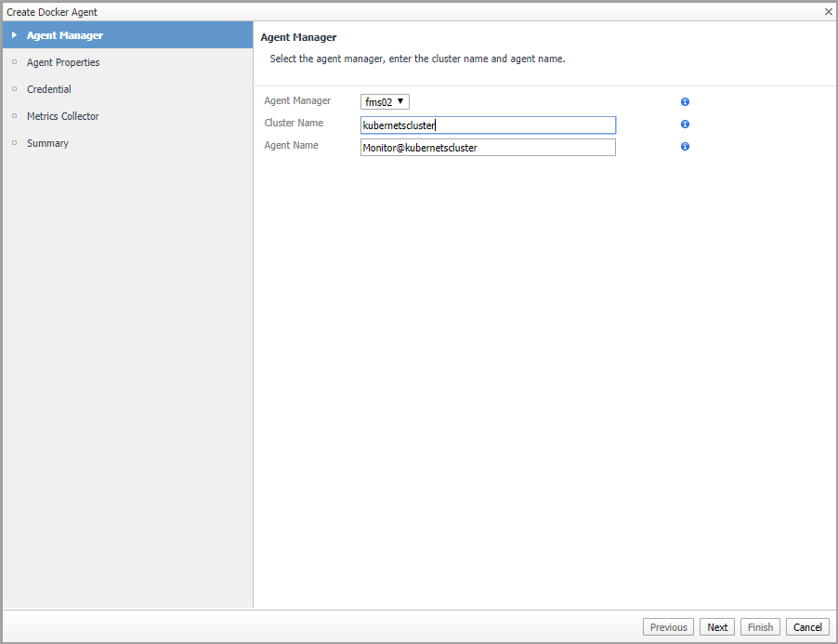Click the circle bullet beside Metrics Collector step
The height and width of the screenshot is (644, 838).
[14, 116]
